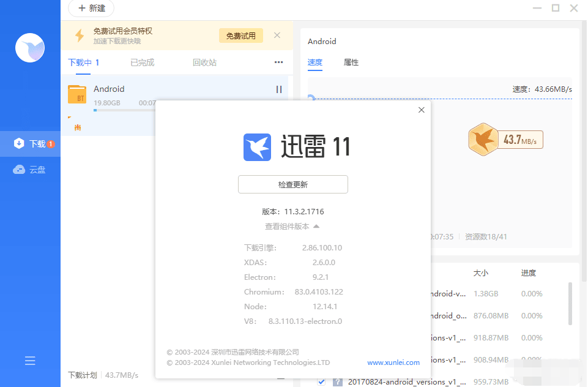
Task: Switch to the 速度 tab
Action: point(315,62)
